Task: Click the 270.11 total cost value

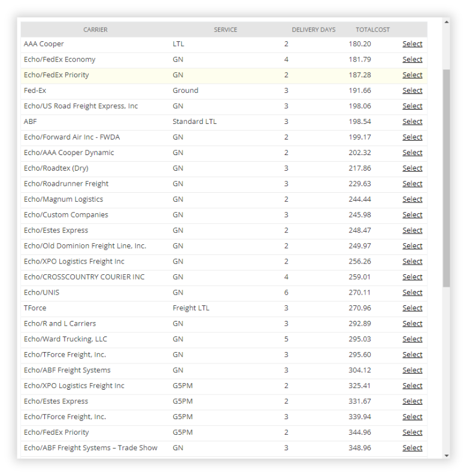Action: click(x=360, y=293)
